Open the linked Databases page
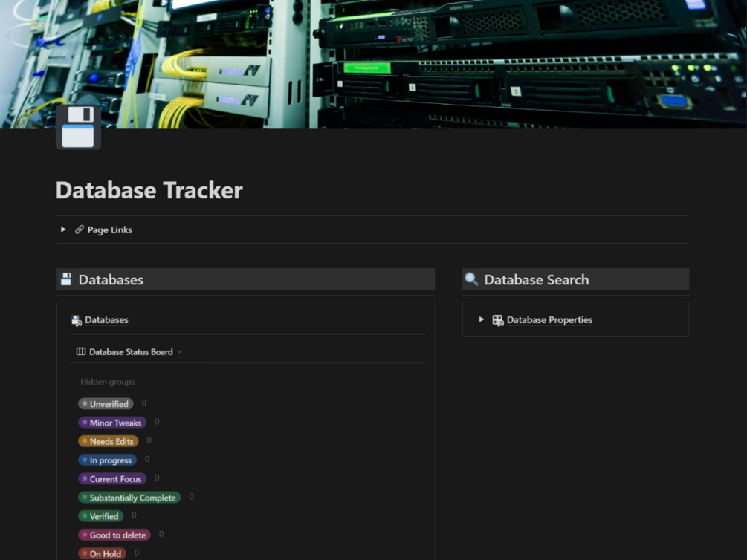This screenshot has width=747, height=560. [x=107, y=320]
